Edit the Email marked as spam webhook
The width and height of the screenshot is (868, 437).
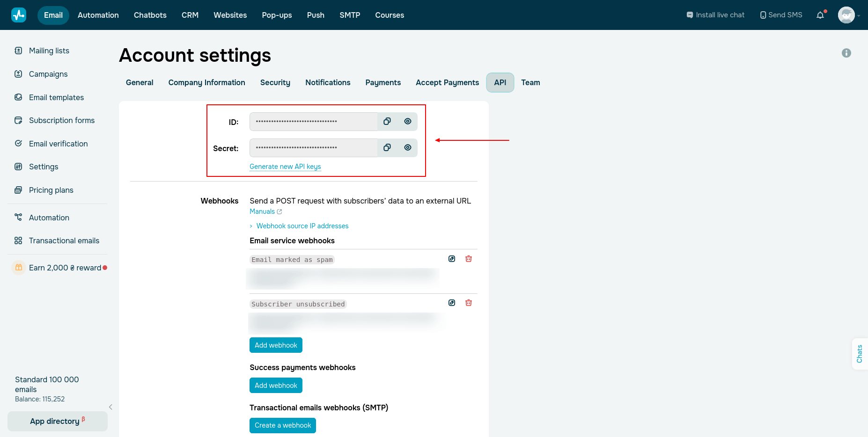pyautogui.click(x=452, y=259)
